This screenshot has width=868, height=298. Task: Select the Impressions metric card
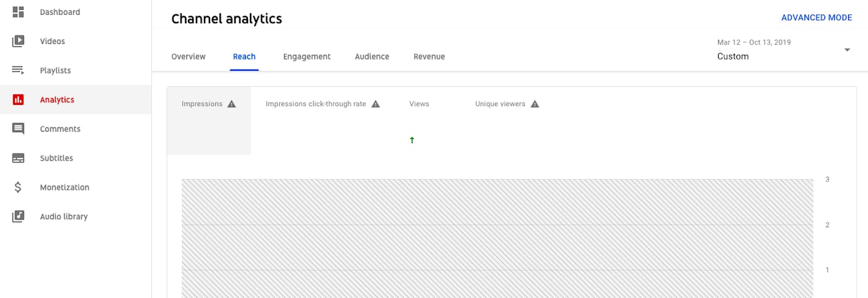pyautogui.click(x=209, y=120)
